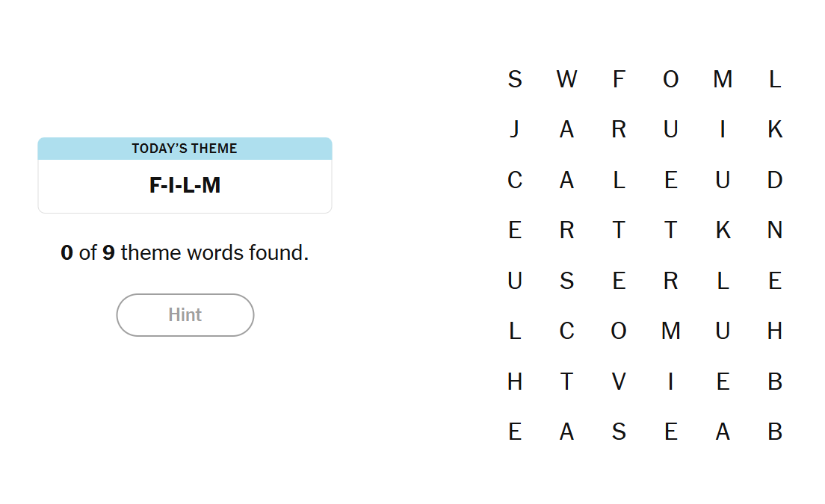The width and height of the screenshot is (825, 504).
Task: Choose the letter J tile
Action: pos(514,130)
